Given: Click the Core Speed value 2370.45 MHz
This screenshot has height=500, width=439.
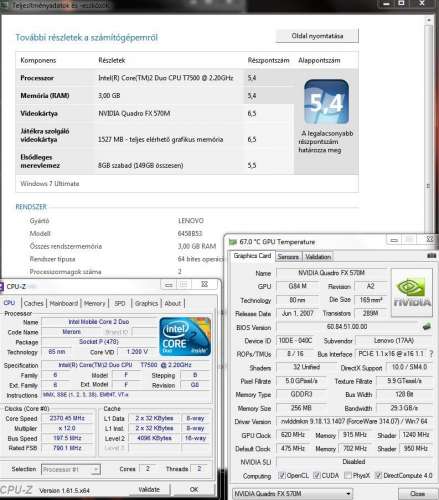Looking at the screenshot, I should click(67, 418).
